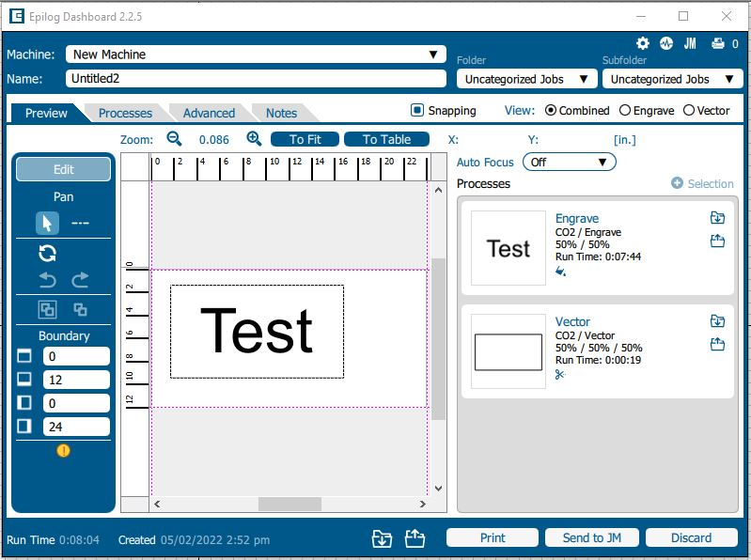Image resolution: width=751 pixels, height=560 pixels.
Task: Select the Vector view radio button
Action: [689, 111]
